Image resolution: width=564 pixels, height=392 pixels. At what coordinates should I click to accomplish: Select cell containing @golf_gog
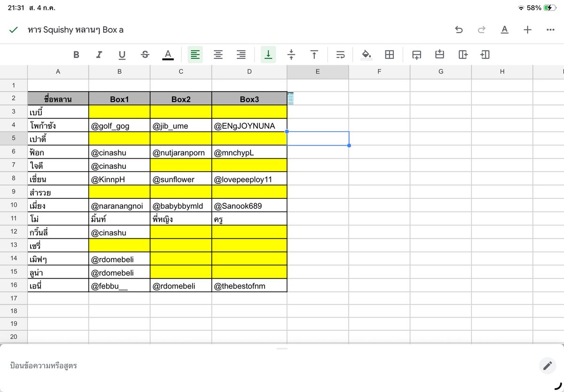[x=119, y=125]
